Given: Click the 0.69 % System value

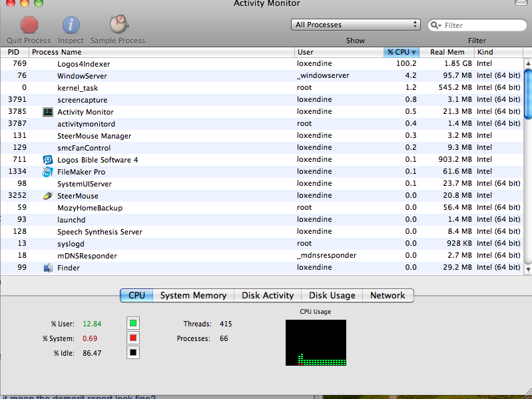Looking at the screenshot, I should [90, 338].
